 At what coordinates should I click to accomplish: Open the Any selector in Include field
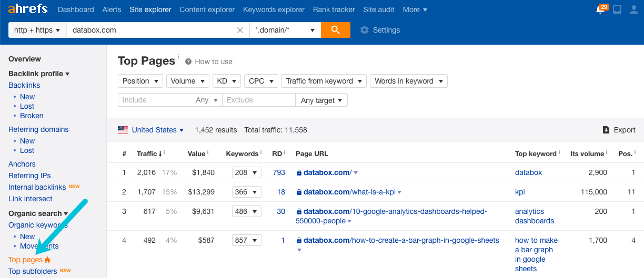(x=206, y=100)
